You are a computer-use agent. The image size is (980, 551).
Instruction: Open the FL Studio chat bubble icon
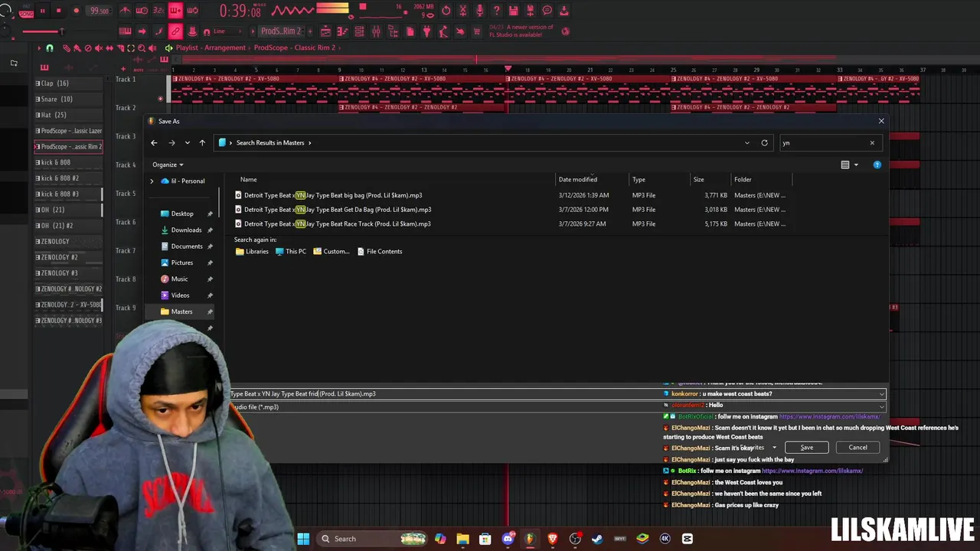click(x=547, y=11)
